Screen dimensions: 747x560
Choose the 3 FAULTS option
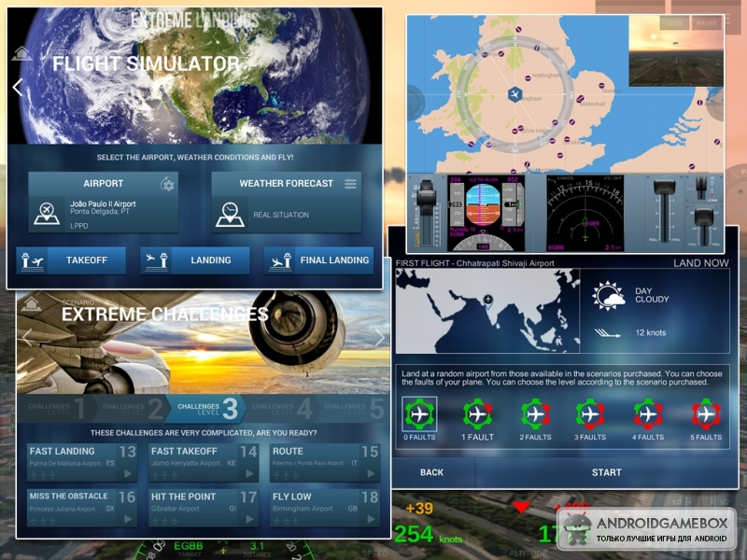[590, 420]
